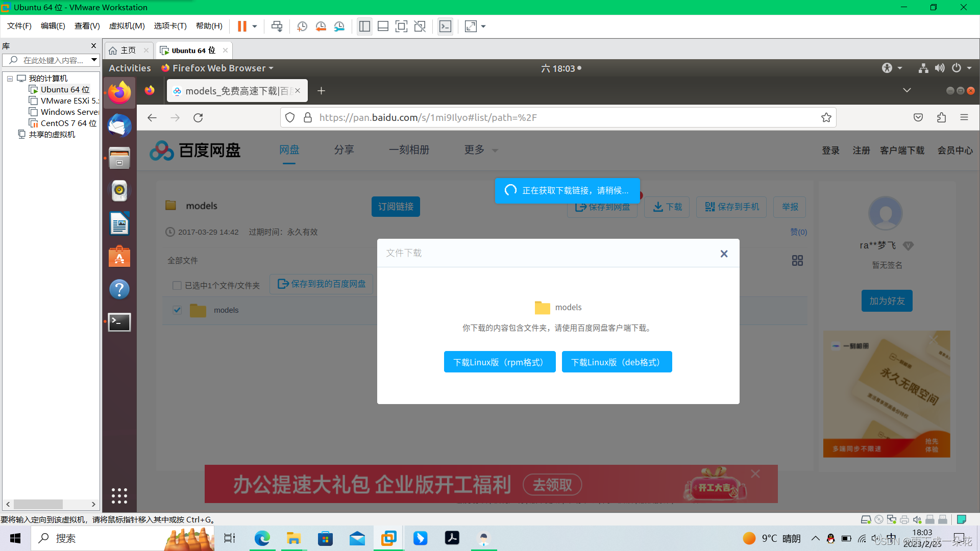The image size is (980, 551).
Task: Open the 虚拟机(M) menu
Action: point(127,26)
